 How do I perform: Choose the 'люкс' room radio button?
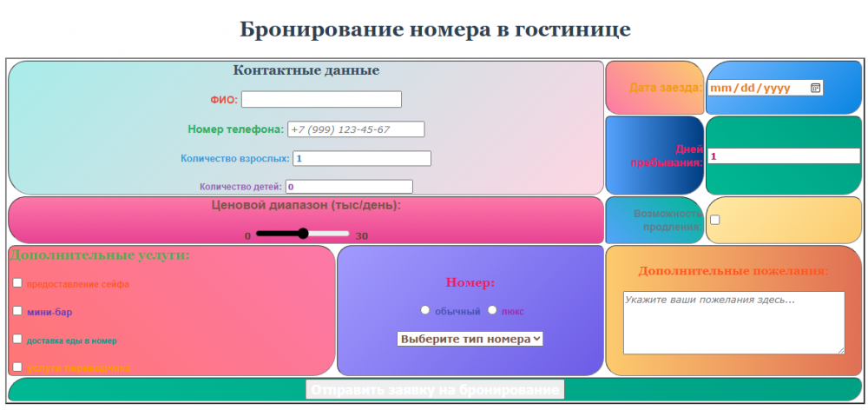[492, 310]
